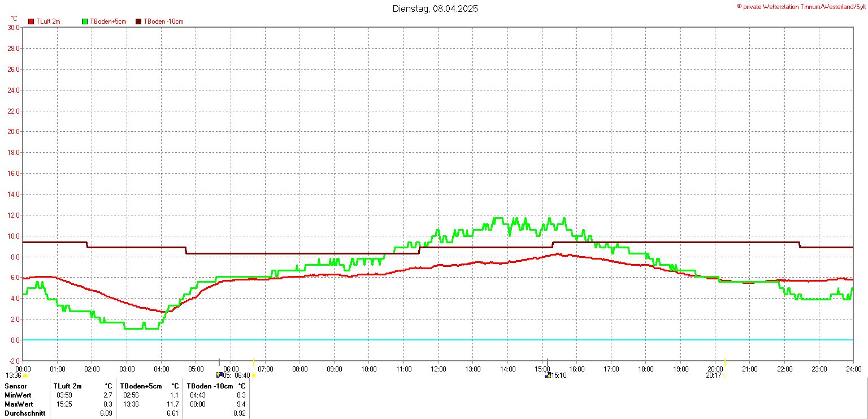
Task: Click the blue icon left of 05: label
Action: coord(219,375)
